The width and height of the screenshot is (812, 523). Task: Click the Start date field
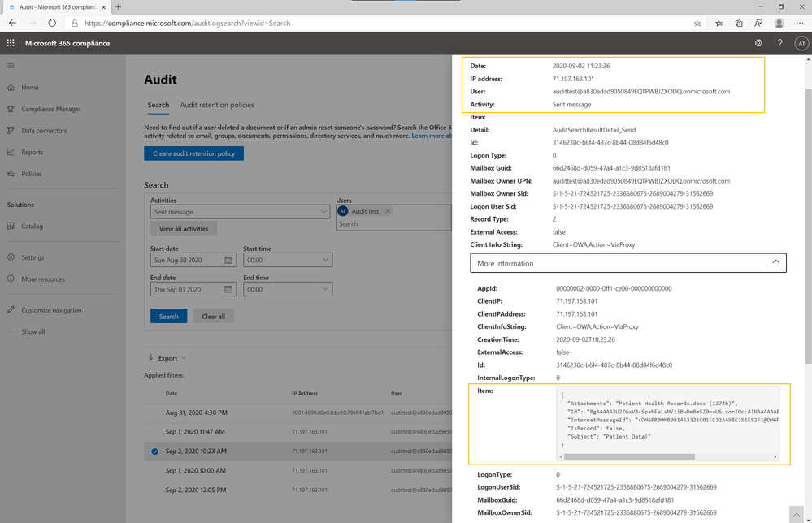pos(193,260)
